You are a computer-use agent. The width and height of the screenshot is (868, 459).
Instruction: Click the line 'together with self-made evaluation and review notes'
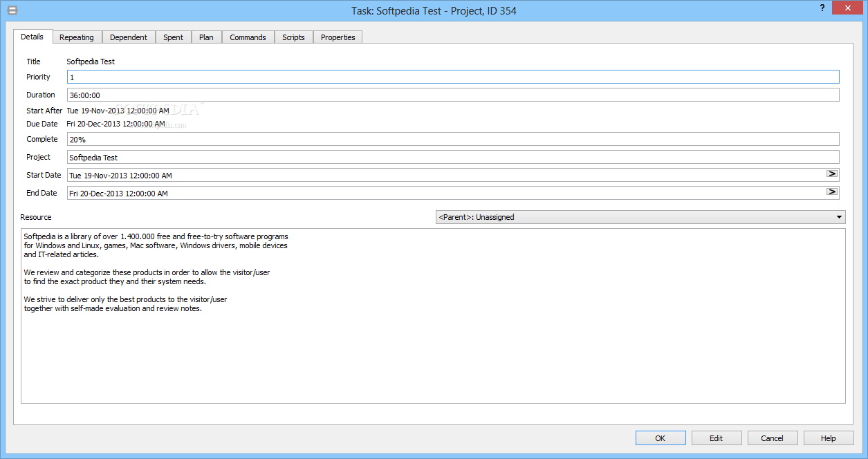pyautogui.click(x=113, y=308)
